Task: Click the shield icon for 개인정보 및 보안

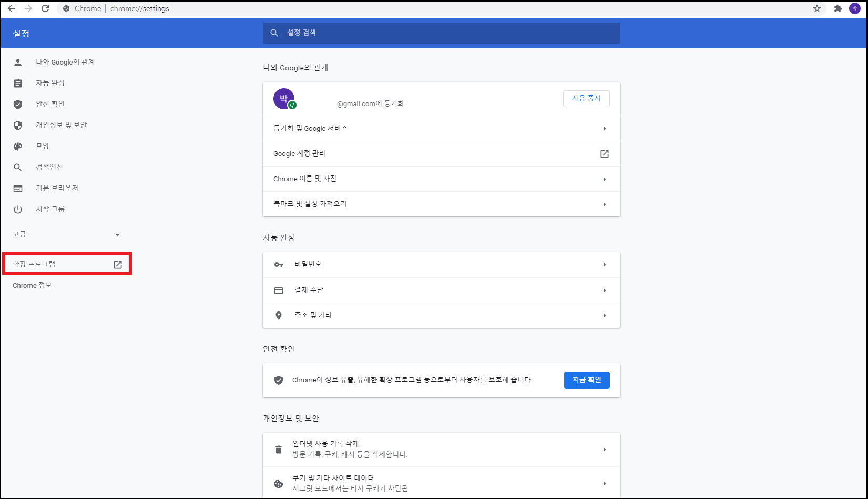Action: [18, 126]
